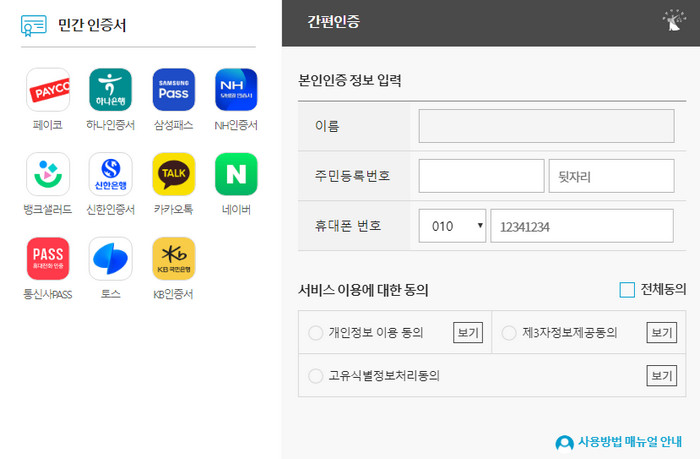Click the 삼성패스 label
Viewport: 700px width, 459px height.
click(174, 125)
